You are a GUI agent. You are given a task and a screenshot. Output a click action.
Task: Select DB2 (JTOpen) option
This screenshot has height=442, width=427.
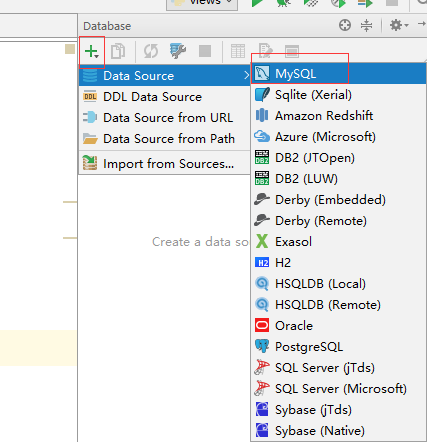tap(338, 158)
